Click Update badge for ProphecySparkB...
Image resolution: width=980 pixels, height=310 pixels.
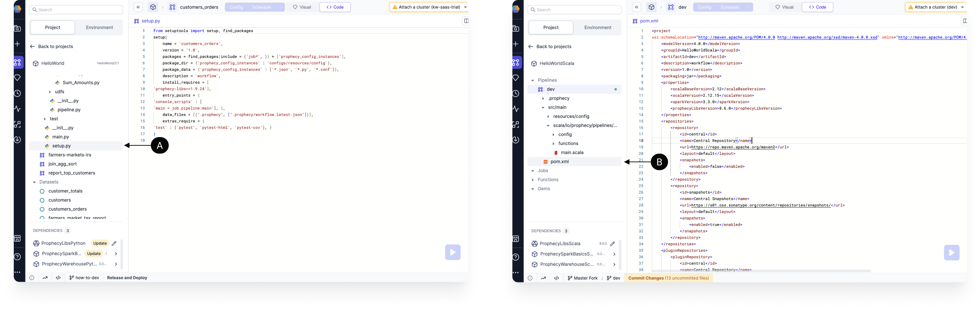[94, 254]
